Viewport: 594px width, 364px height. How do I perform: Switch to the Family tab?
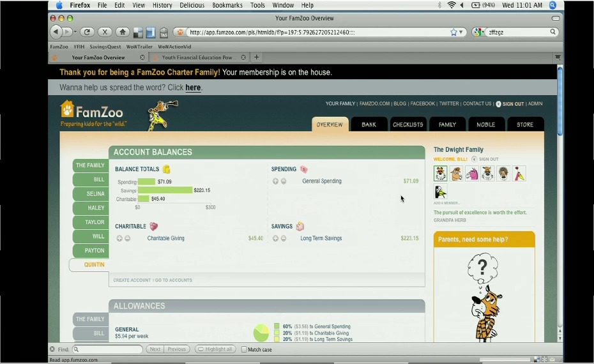coord(447,125)
